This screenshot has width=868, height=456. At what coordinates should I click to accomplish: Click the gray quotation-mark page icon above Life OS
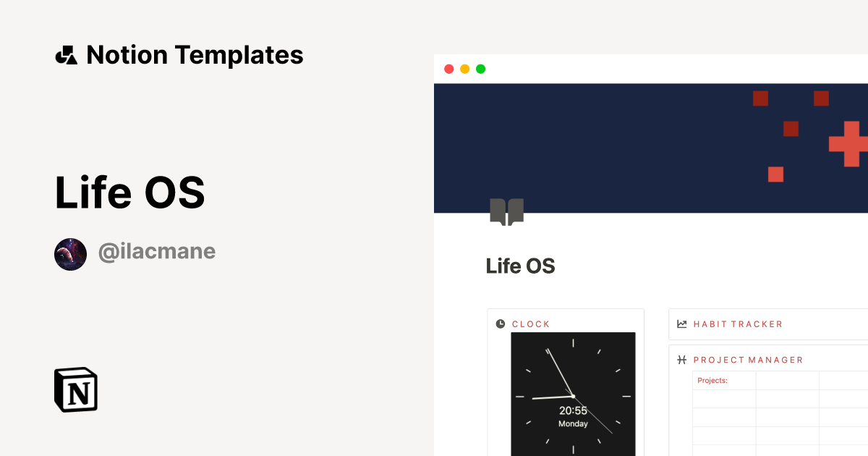[507, 212]
